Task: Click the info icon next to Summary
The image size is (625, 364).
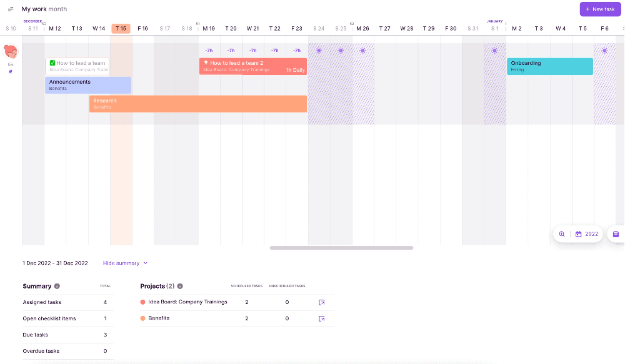Action: click(57, 286)
